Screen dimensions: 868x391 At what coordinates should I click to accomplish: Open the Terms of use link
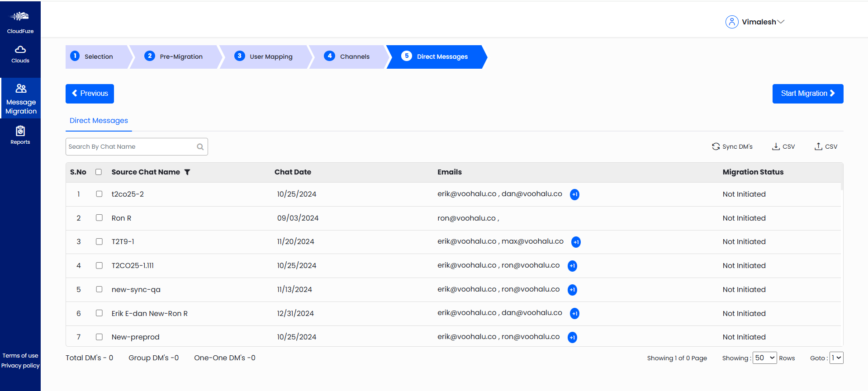click(20, 356)
